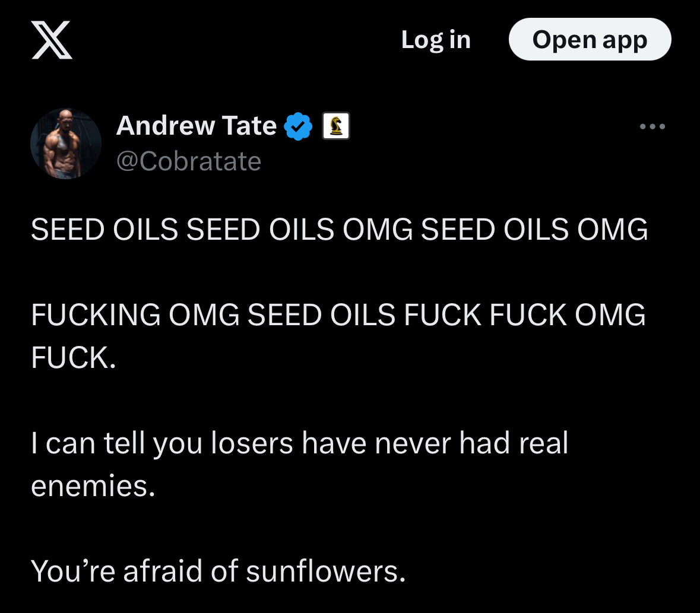Click the Andrew Tate display name
This screenshot has height=613, width=700.
(197, 125)
